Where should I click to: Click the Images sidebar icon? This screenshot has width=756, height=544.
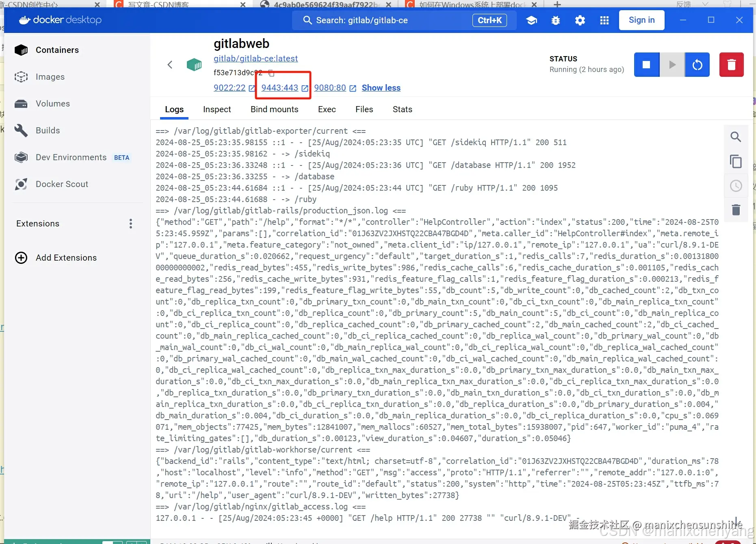click(21, 77)
